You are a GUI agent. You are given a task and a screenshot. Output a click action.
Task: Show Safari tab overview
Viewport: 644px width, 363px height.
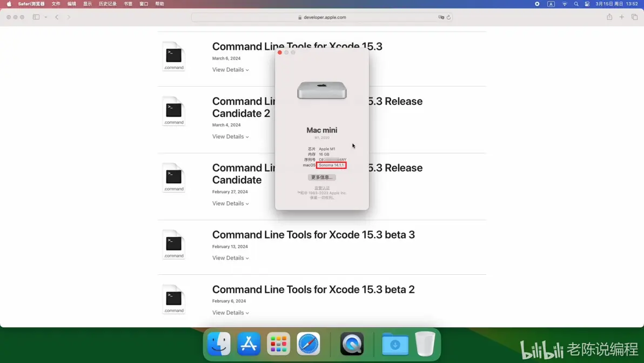point(635,17)
